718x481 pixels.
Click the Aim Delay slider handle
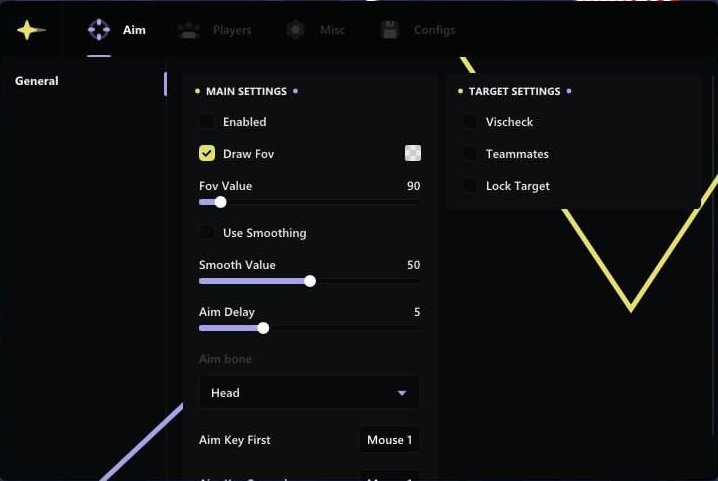point(263,328)
